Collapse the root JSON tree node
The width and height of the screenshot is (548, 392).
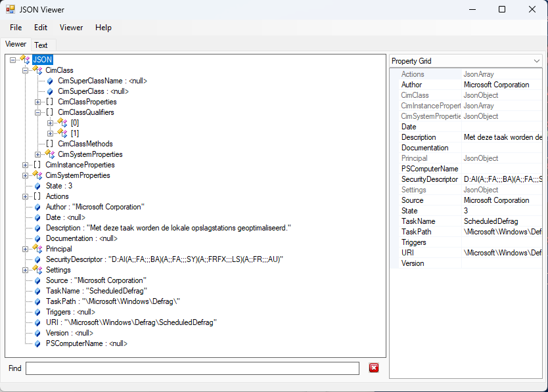pos(13,60)
